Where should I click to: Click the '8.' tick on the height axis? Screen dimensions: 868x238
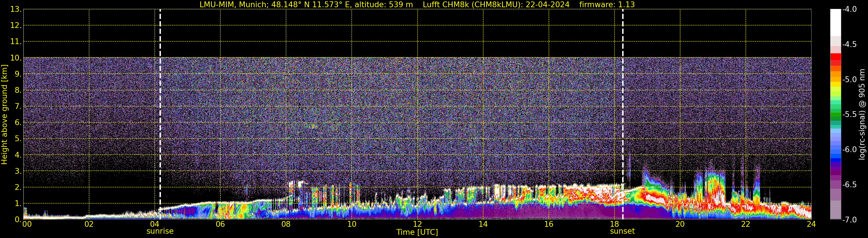(x=18, y=90)
